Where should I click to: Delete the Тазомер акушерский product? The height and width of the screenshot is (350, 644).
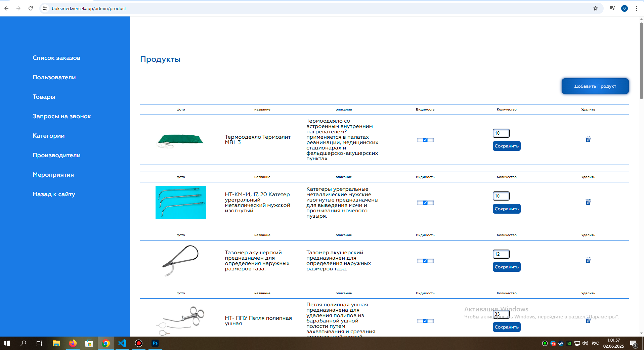pos(588,260)
